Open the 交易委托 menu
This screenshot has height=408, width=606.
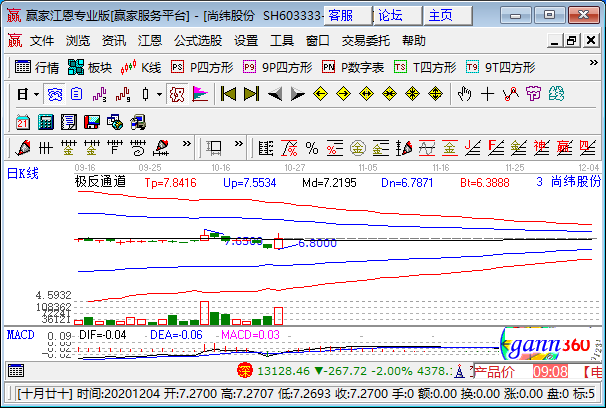(366, 41)
